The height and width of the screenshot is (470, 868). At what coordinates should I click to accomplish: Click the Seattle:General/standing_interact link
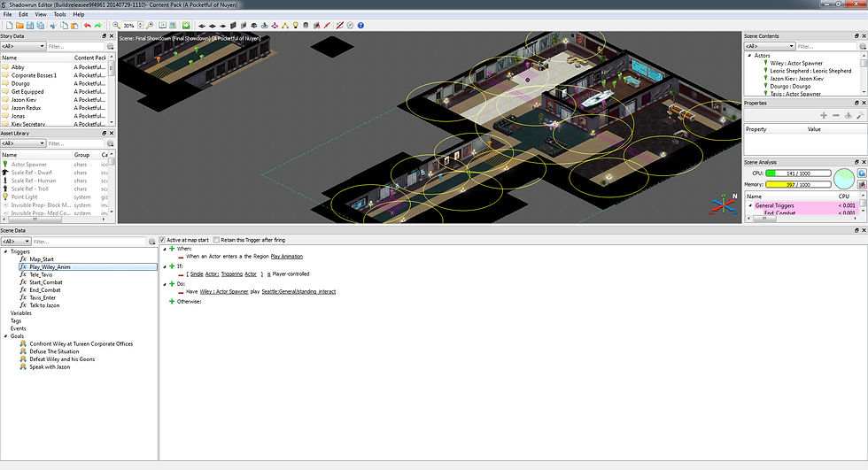click(298, 291)
